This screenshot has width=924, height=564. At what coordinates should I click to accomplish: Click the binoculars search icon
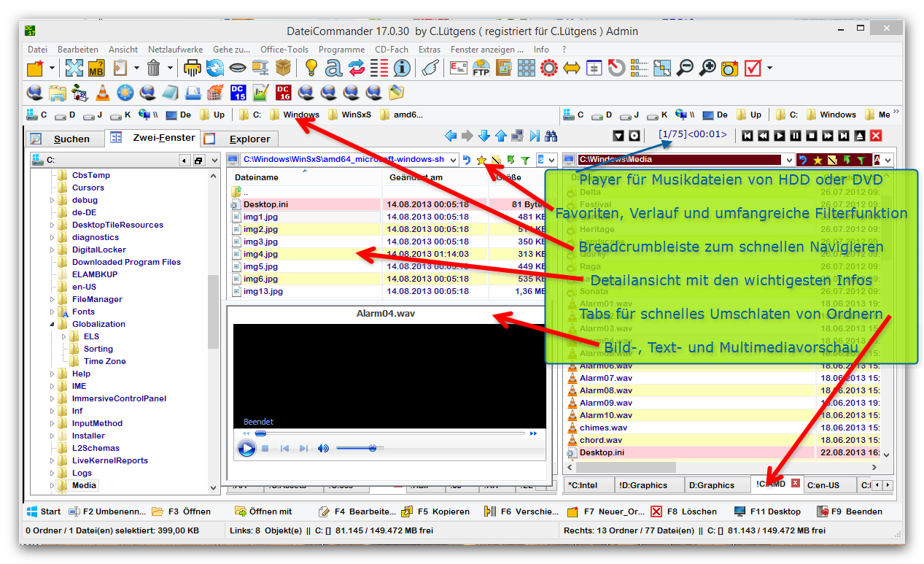pos(551,136)
